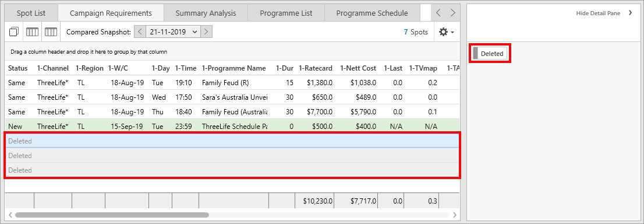The image size is (644, 224).
Task: Open the settings gear menu
Action: (447, 32)
